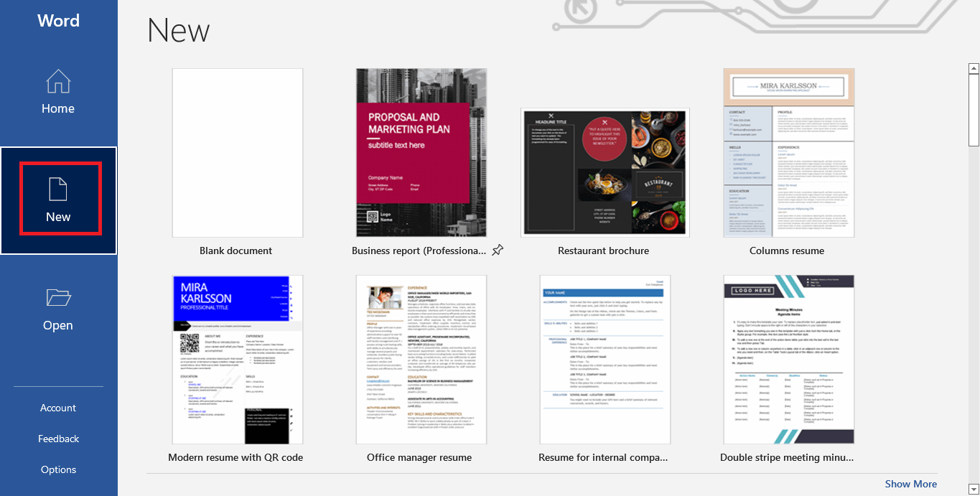Click the scrollbar up arrow
The width and height of the screenshot is (980, 496).
click(974, 69)
